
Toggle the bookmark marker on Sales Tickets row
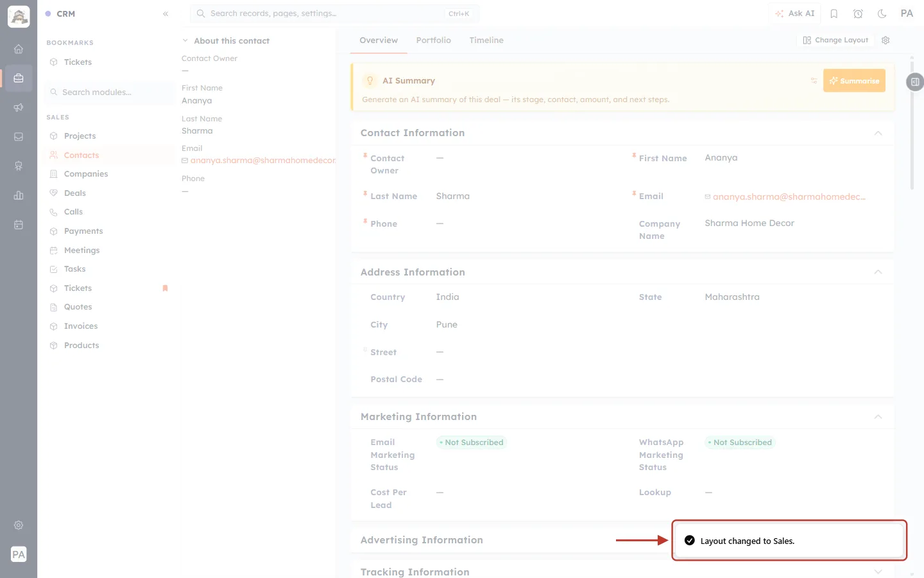tap(165, 288)
